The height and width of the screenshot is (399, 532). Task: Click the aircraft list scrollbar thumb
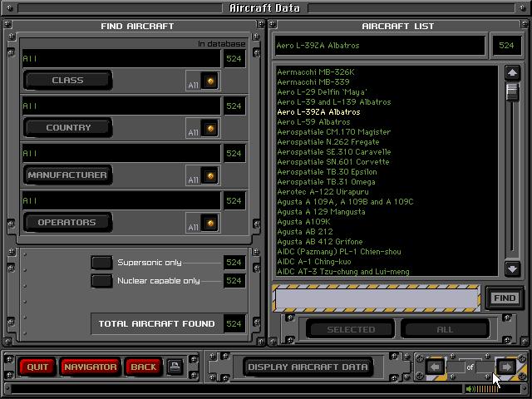click(512, 92)
